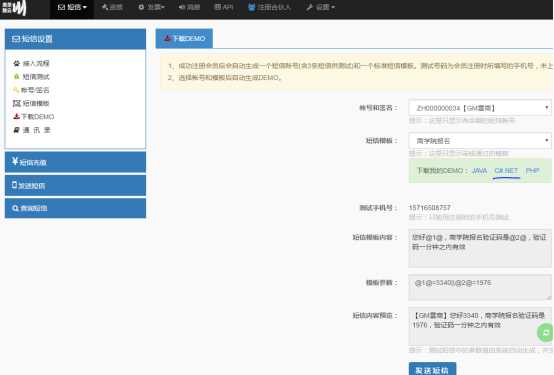Open 通讯录 with the book icon
Viewport: 554px width, 375px height.
coord(32,130)
